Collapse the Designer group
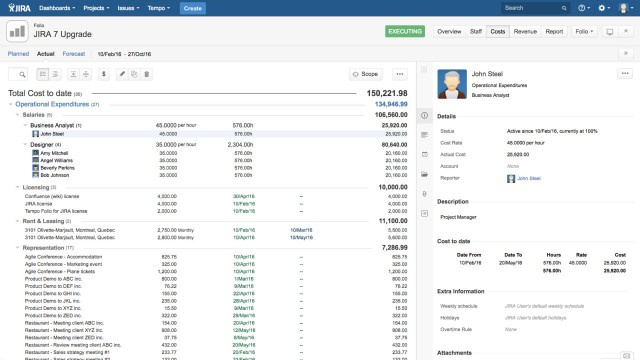640x360 pixels. pos(25,144)
